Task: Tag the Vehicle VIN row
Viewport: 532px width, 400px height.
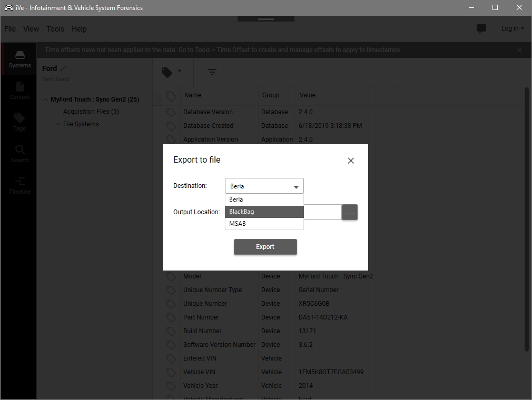Action: 171,372
